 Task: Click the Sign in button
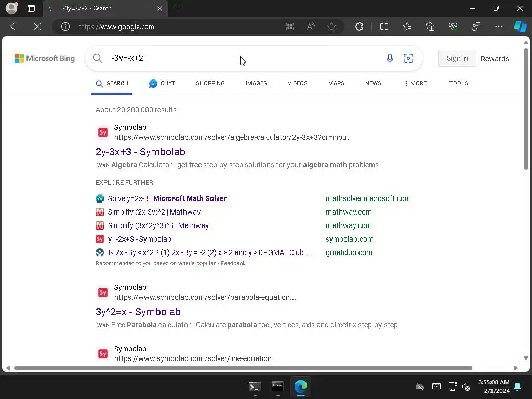coord(457,58)
